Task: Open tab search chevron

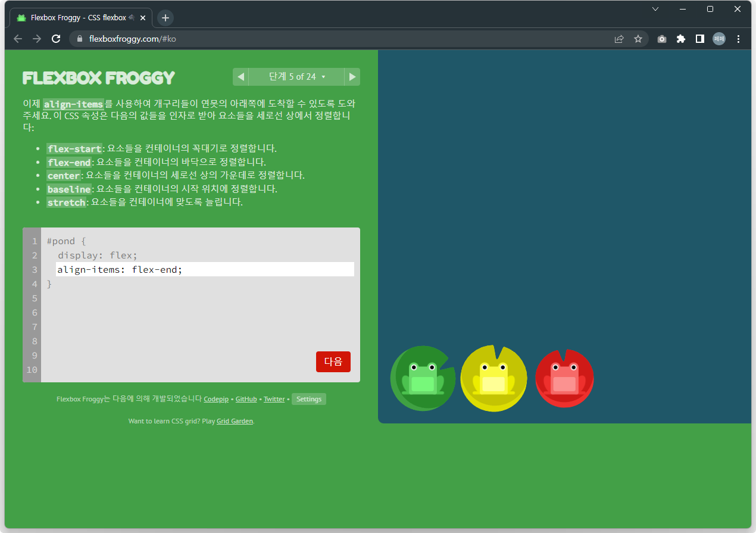Action: (655, 9)
